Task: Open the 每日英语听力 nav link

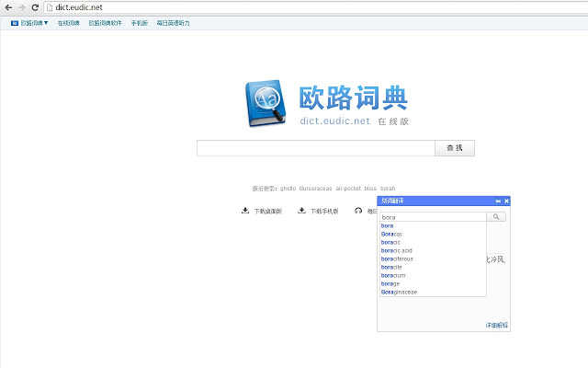Action: tap(173, 23)
